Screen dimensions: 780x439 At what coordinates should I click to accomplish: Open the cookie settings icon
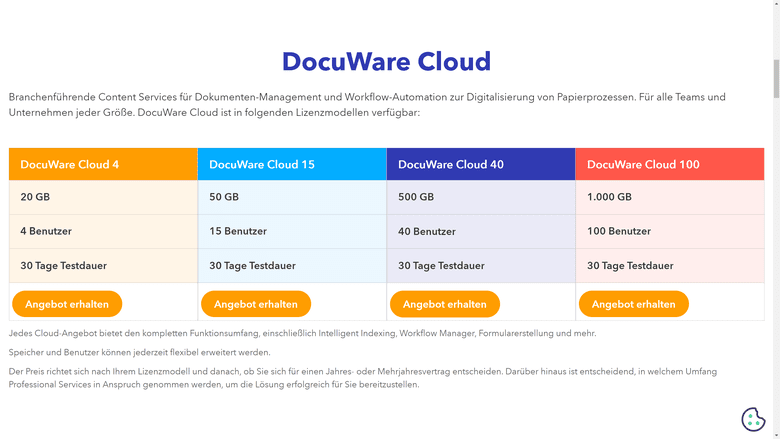[753, 419]
